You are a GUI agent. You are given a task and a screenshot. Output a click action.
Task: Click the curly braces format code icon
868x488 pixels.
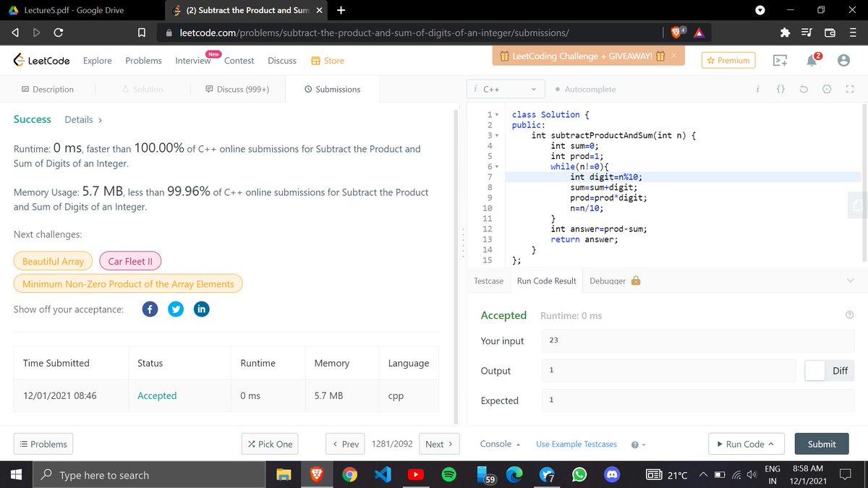781,90
